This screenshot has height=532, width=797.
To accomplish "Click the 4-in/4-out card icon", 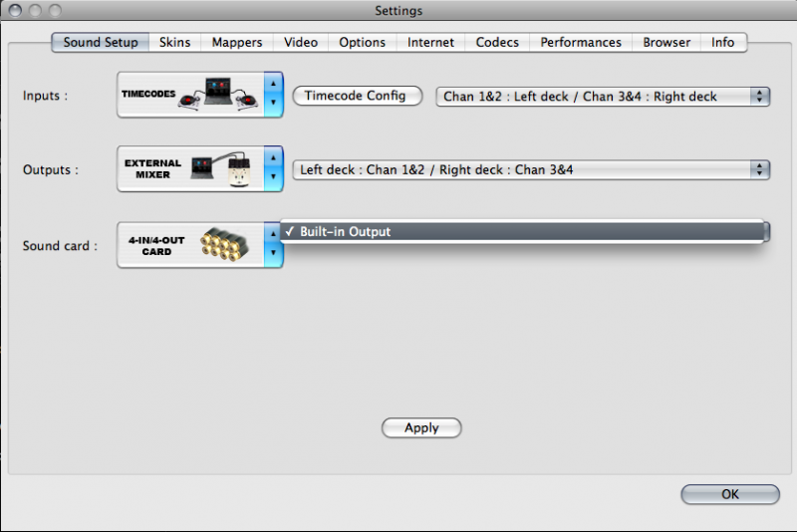I will coord(190,245).
